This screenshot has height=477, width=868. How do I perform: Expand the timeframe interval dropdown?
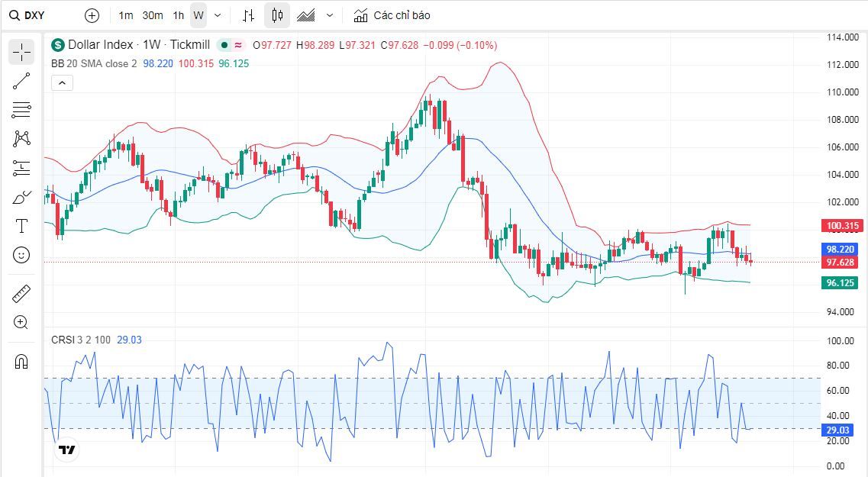click(x=218, y=15)
